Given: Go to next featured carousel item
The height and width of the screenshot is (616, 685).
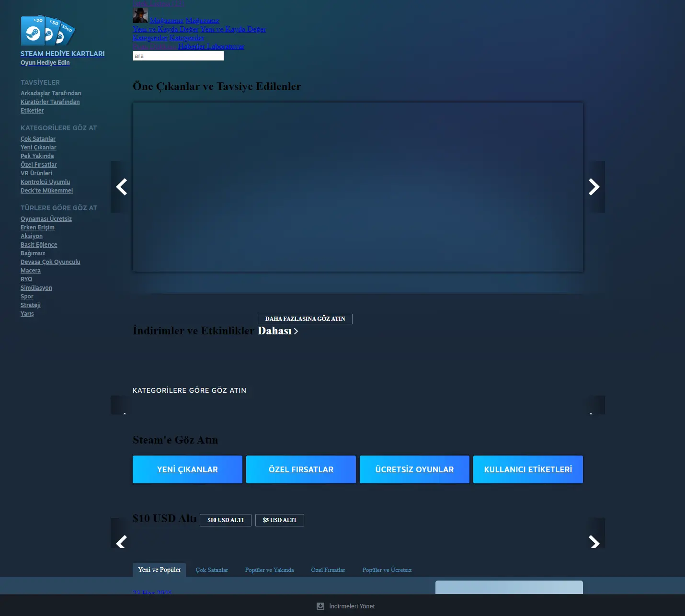Looking at the screenshot, I should (594, 187).
